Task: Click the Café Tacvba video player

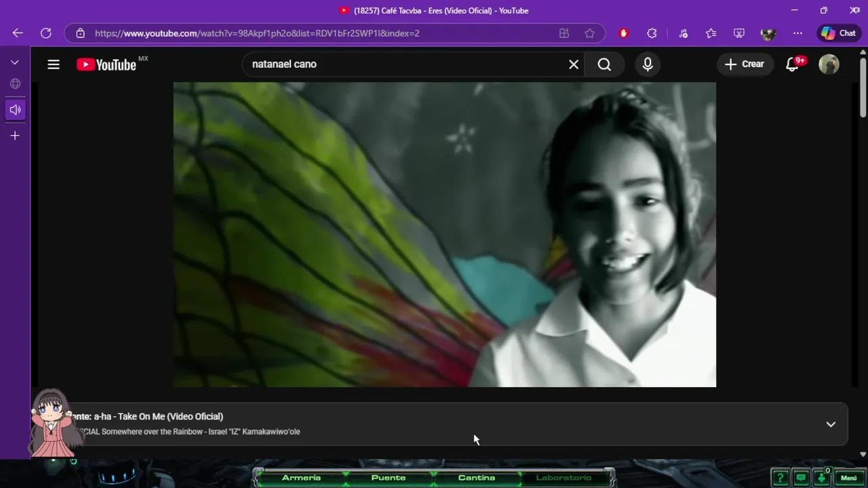Action: click(445, 235)
